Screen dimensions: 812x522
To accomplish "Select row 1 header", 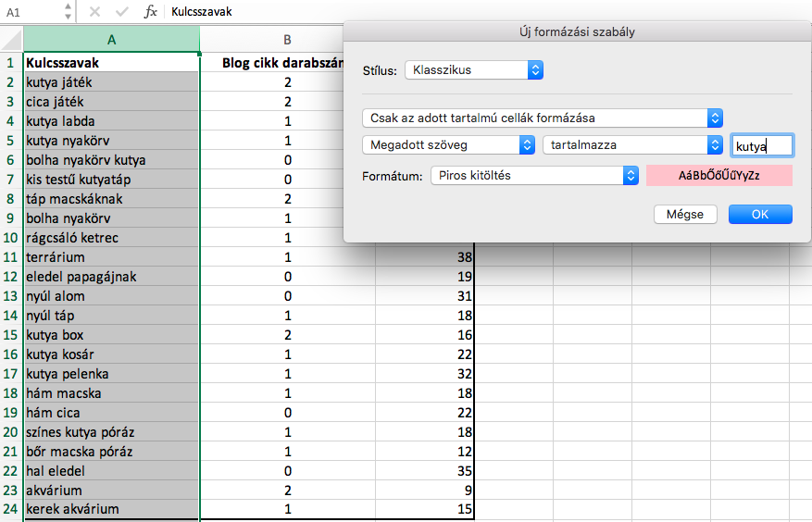I will tap(11, 63).
